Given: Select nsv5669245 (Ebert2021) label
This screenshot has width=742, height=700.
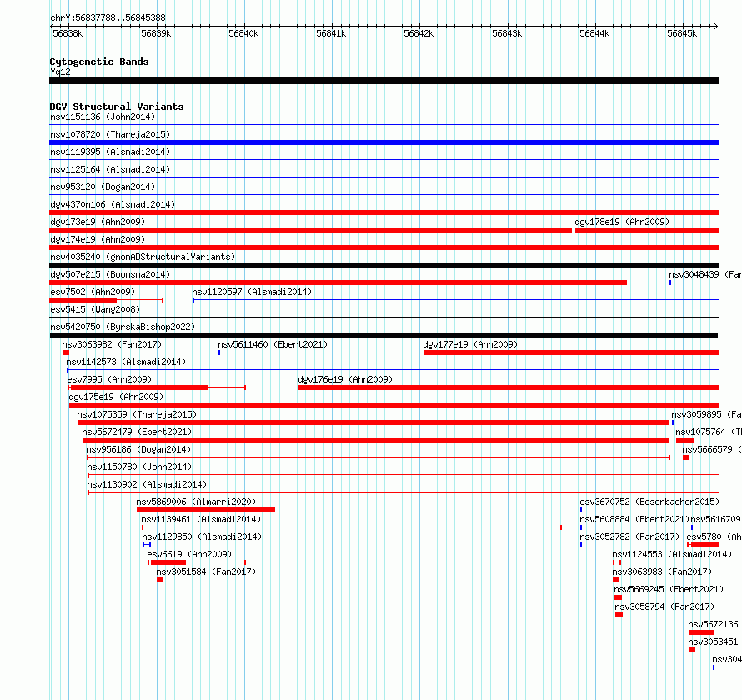Looking at the screenshot, I should coord(669,589).
